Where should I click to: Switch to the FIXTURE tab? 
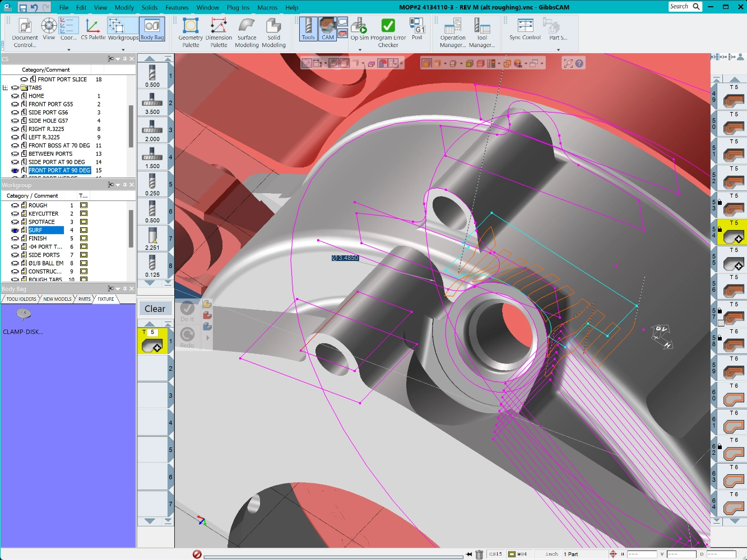105,299
